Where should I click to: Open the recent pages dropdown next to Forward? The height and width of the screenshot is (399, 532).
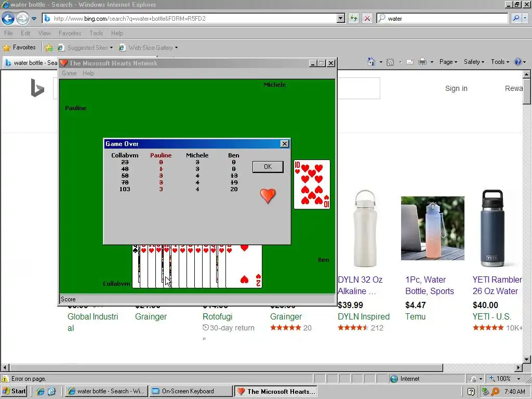(x=34, y=19)
